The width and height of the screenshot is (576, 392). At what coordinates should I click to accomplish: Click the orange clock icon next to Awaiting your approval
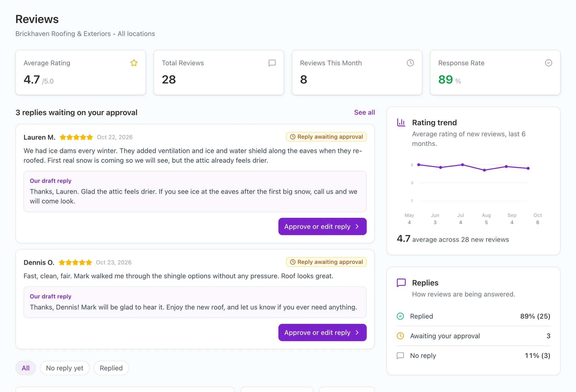[x=400, y=336]
